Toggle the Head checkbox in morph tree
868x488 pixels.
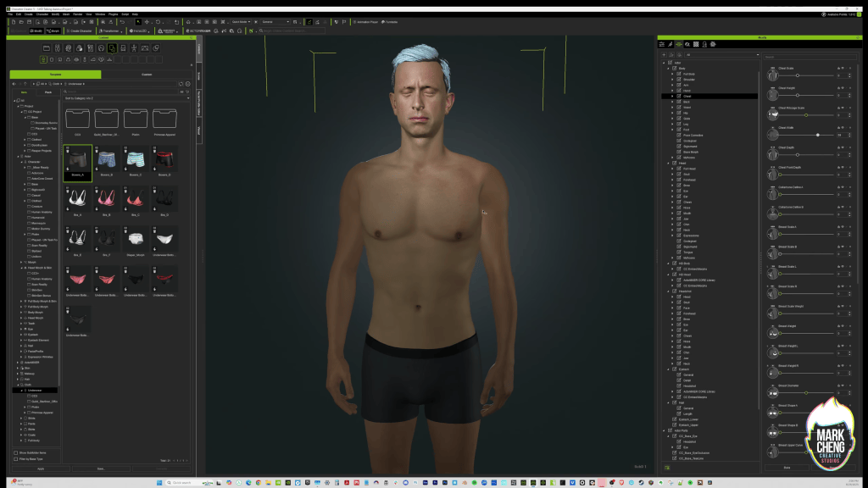pos(674,163)
